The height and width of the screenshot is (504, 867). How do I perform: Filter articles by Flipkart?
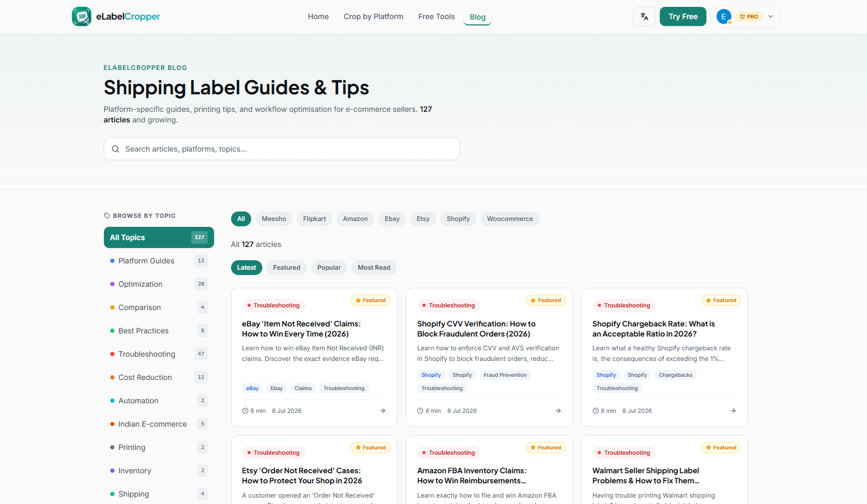(x=315, y=219)
